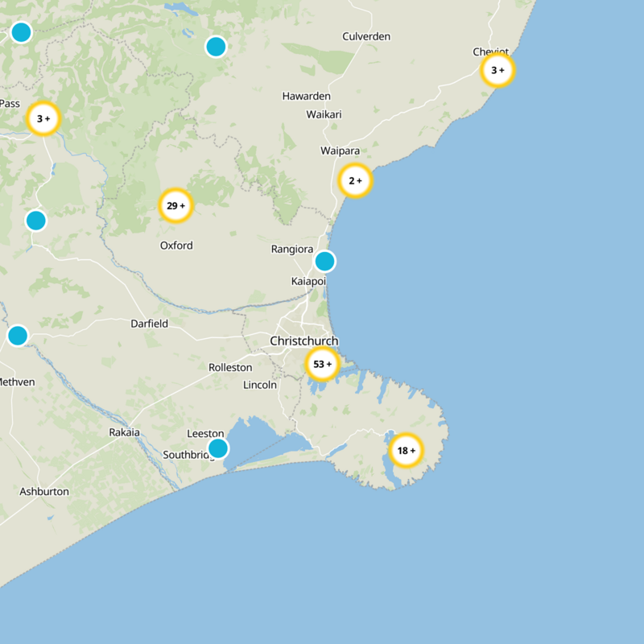Open the 53+ cluster near Christchurch
Viewport: 644px width, 644px height.
coord(323,364)
